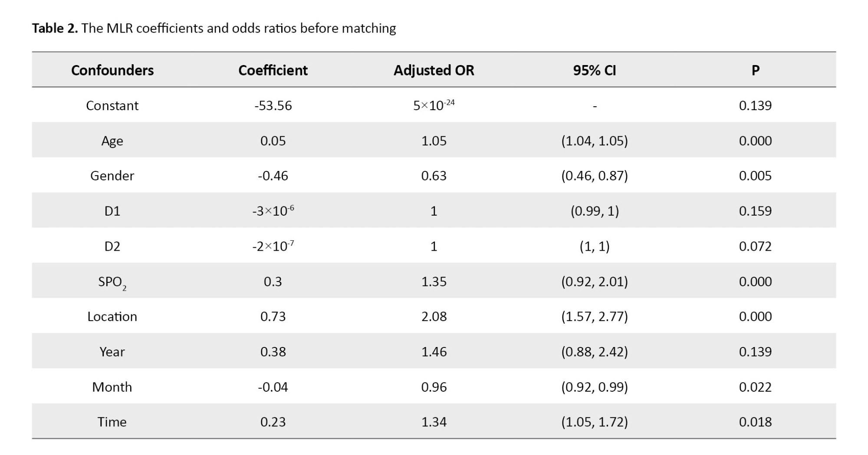Click the Table 2 caption text
Image resolution: width=868 pixels, height=455 pixels.
point(214,29)
